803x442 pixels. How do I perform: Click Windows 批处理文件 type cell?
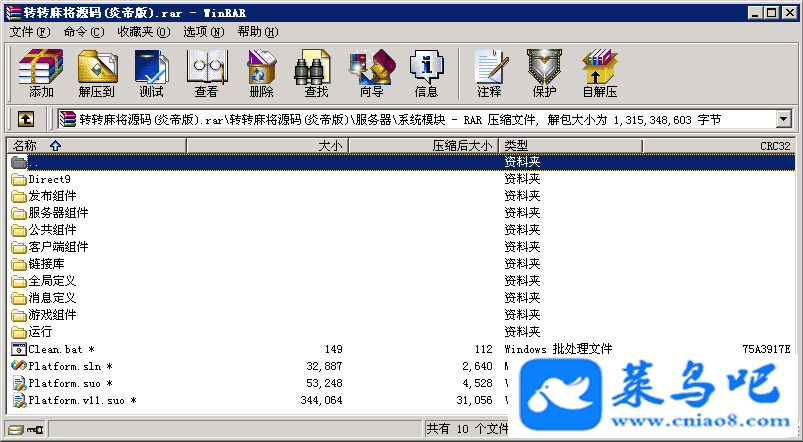coord(558,349)
